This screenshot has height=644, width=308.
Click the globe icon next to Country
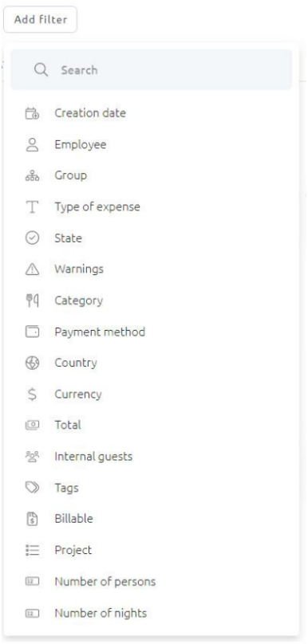pos(32,363)
